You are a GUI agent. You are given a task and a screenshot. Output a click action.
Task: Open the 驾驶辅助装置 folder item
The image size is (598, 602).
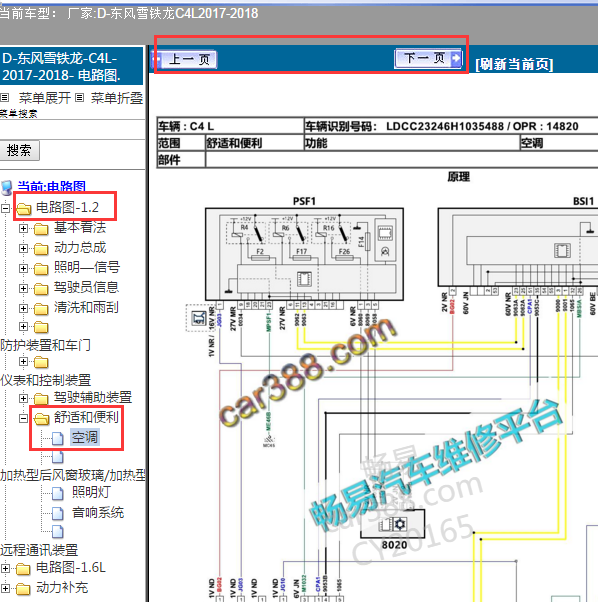click(93, 397)
